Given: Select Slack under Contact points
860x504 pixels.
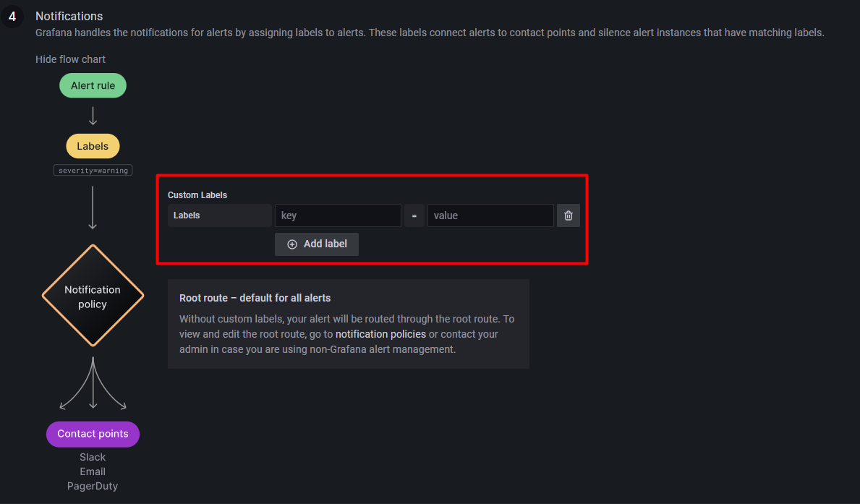Looking at the screenshot, I should pyautogui.click(x=93, y=457).
